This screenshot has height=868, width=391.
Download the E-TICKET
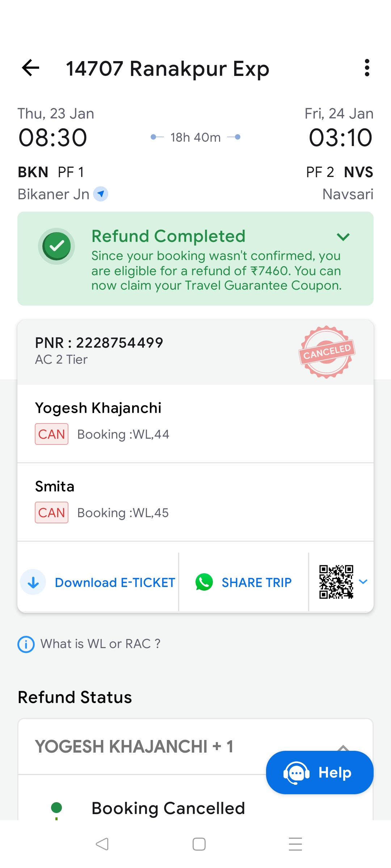(115, 583)
